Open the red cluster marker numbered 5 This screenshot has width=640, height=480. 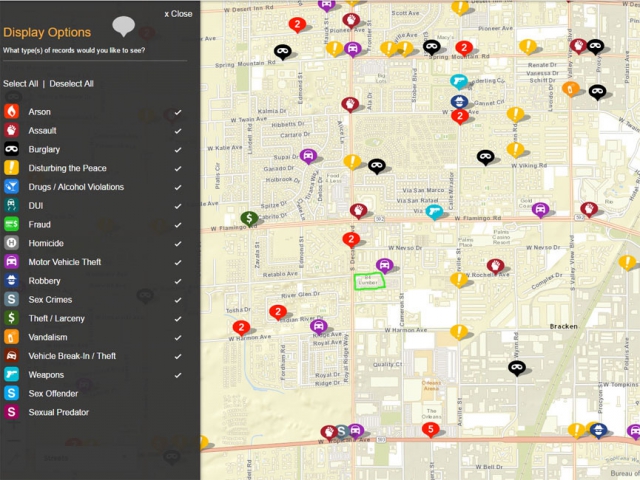pos(430,430)
